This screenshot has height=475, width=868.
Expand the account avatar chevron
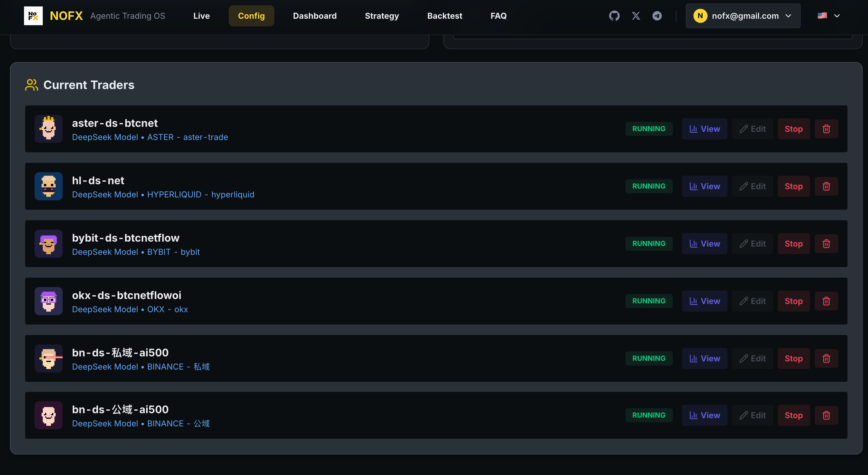pos(789,16)
